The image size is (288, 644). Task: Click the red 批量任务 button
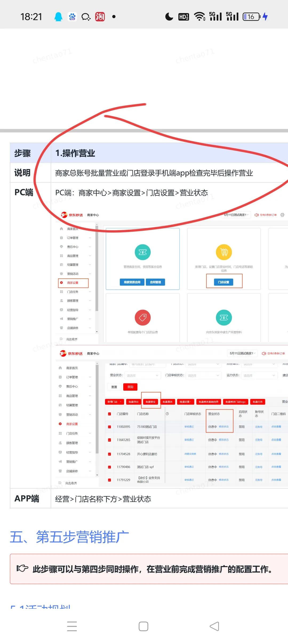[x=258, y=402]
